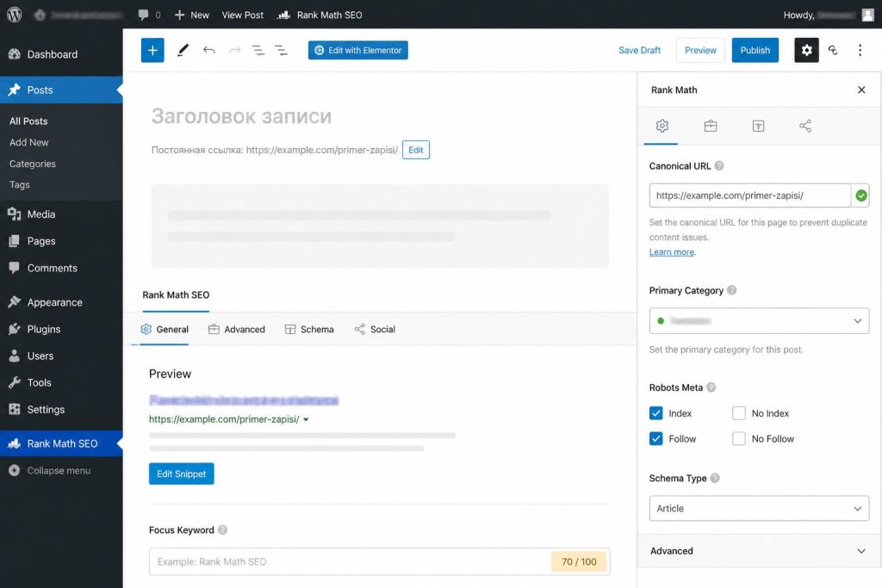Open Rank Math SEO admin bar menu
882x588 pixels.
pos(320,15)
